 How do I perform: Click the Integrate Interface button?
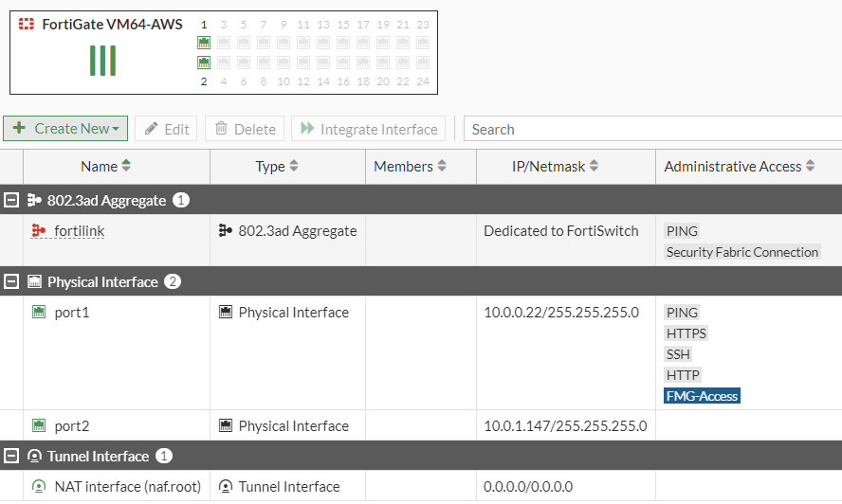coord(368,129)
